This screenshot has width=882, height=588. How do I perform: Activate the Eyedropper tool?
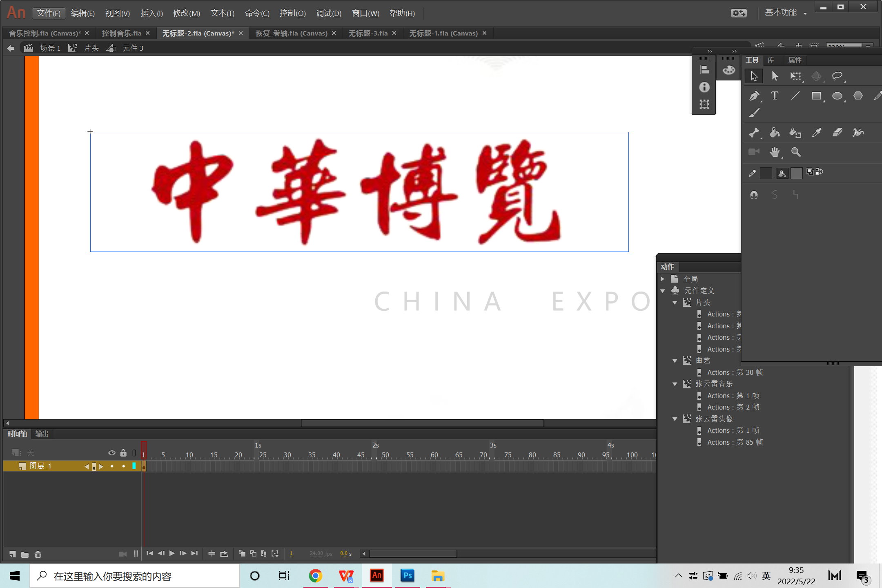[817, 132]
